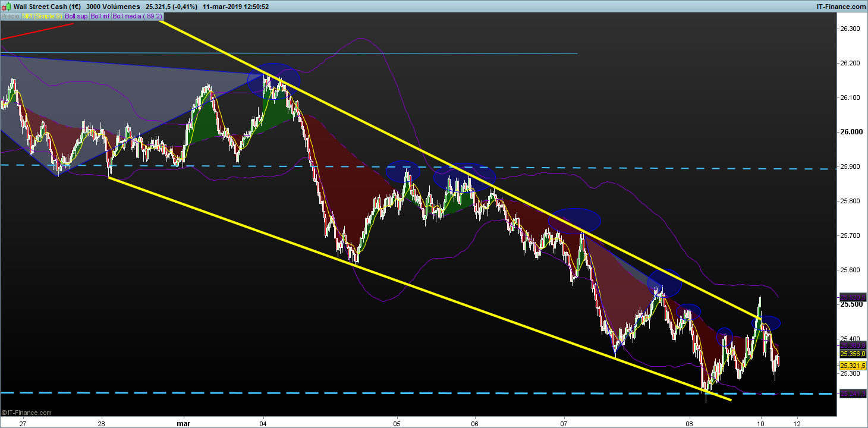Viewport: 868px width, 428px height.
Task: Click the 10 date label on time axis
Action: click(x=760, y=424)
